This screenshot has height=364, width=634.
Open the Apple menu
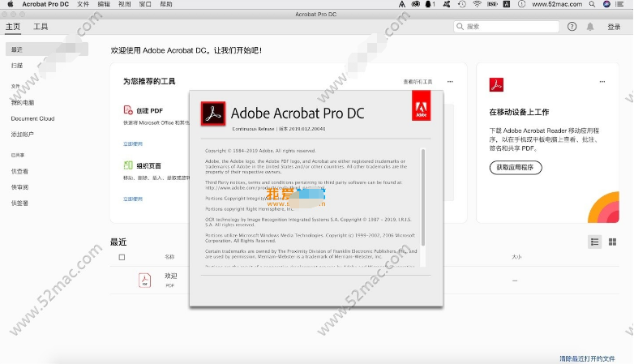11,4
